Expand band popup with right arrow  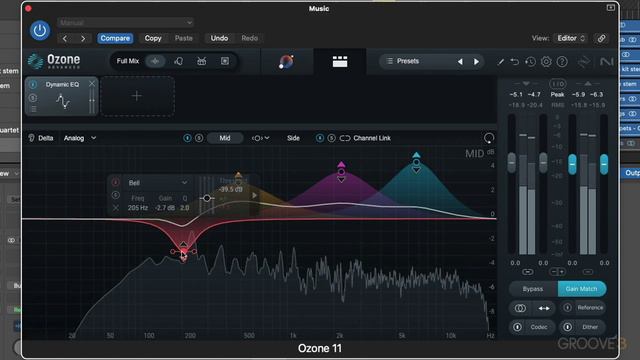click(x=254, y=196)
